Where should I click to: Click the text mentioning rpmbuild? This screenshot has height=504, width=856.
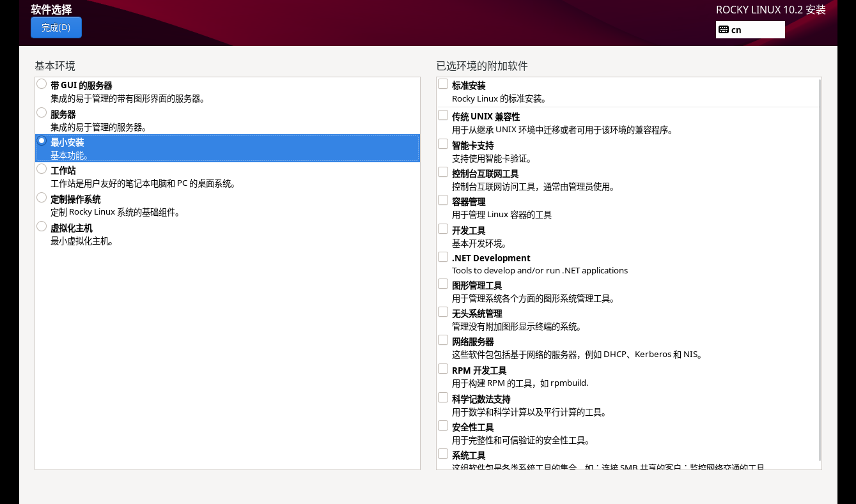(520, 383)
